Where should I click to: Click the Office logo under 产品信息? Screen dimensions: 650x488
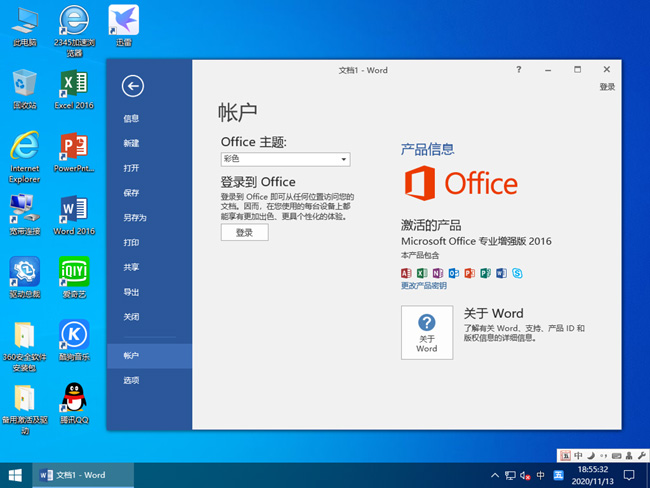tap(461, 183)
